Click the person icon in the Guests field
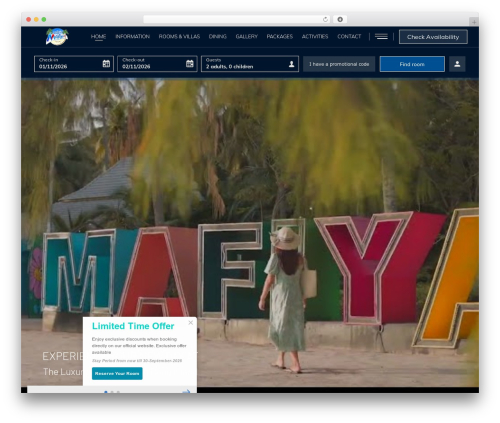Image resolution: width=500 pixels, height=423 pixels. click(x=291, y=64)
